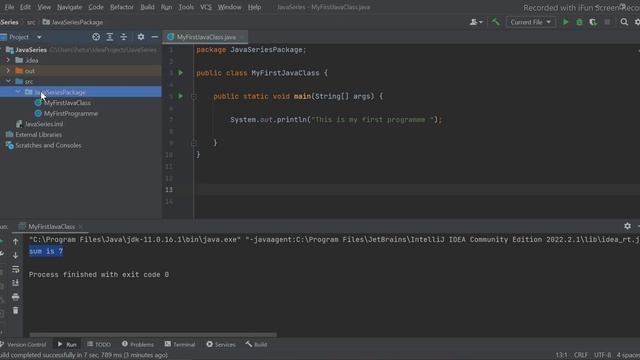
Task: Click UTF-8 encoding in status bar
Action: click(602, 355)
